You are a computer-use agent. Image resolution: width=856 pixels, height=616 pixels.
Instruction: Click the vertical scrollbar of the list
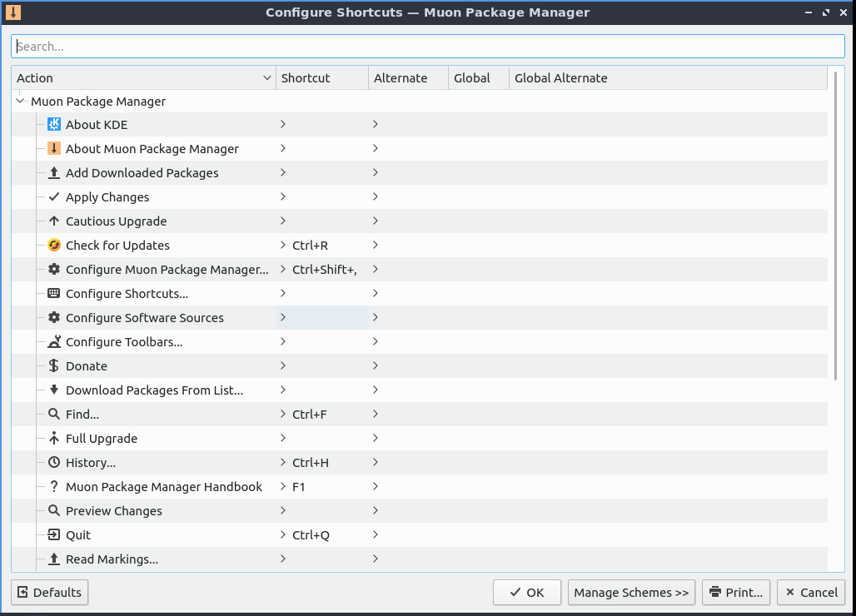[x=835, y=225]
